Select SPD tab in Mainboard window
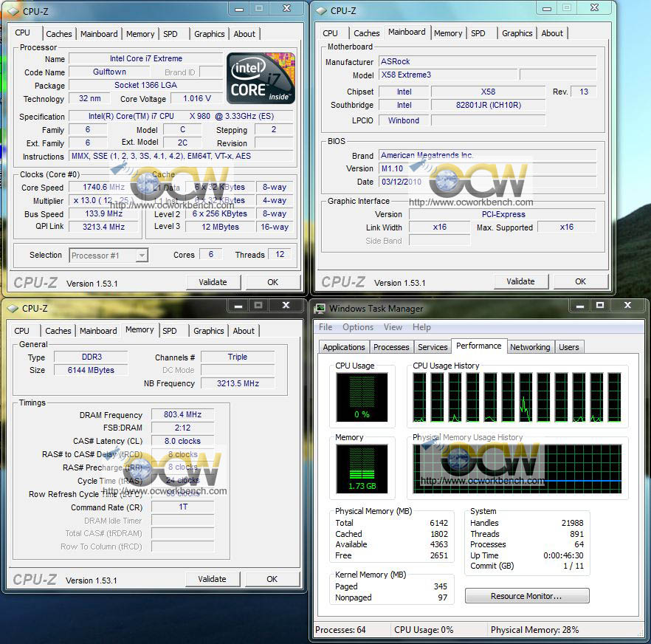 coord(478,32)
